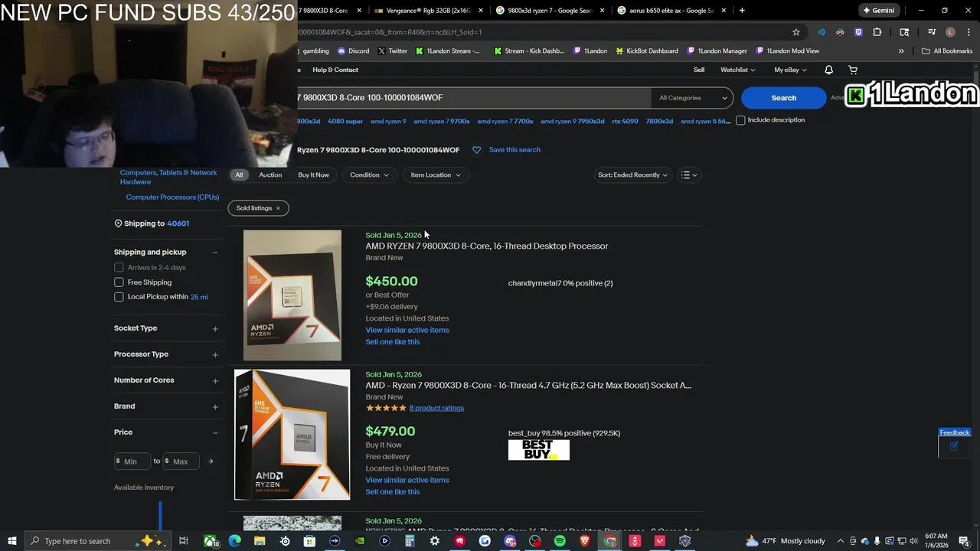The image size is (980, 551).
Task: Open Microsoft Edge from the taskbar
Action: (234, 541)
